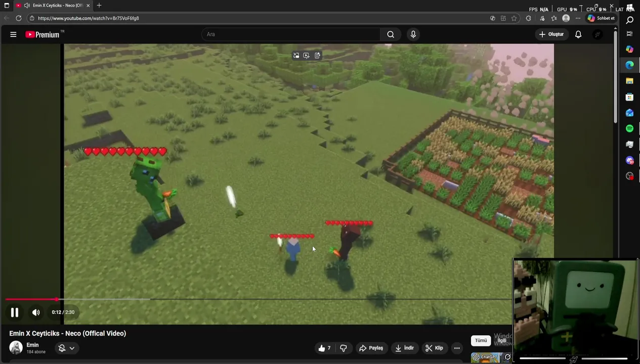Open Outlook from taskbar
The width and height of the screenshot is (640, 364).
629,113
